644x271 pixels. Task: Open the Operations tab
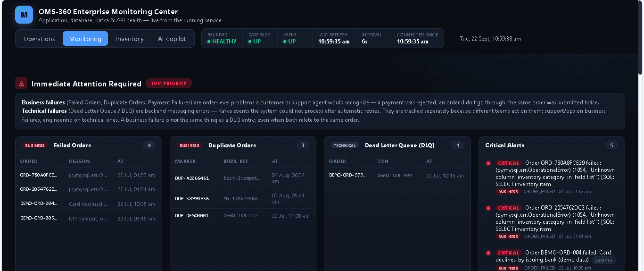tap(40, 39)
